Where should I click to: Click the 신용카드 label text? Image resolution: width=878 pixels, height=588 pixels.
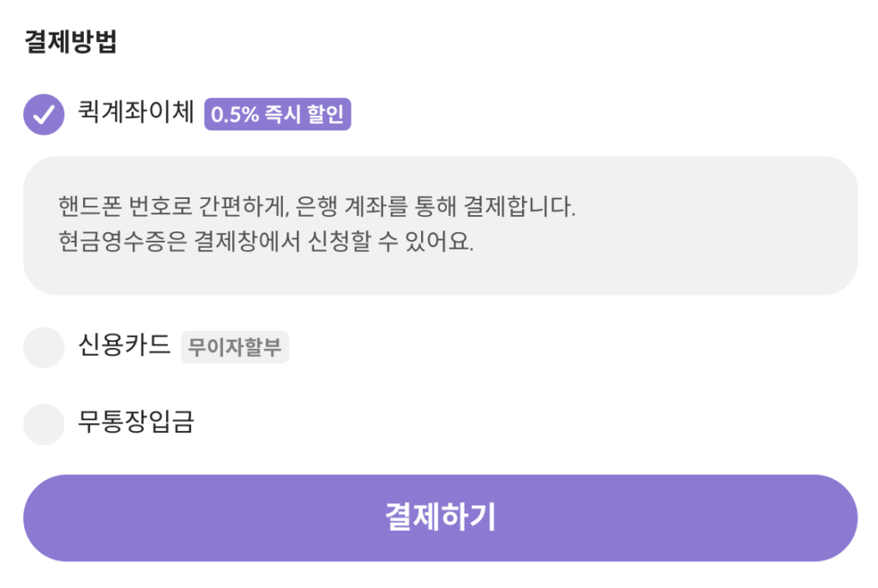124,346
